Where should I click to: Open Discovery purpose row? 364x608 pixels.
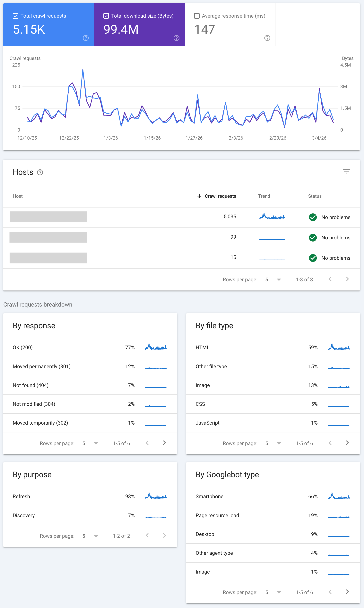click(x=90, y=515)
